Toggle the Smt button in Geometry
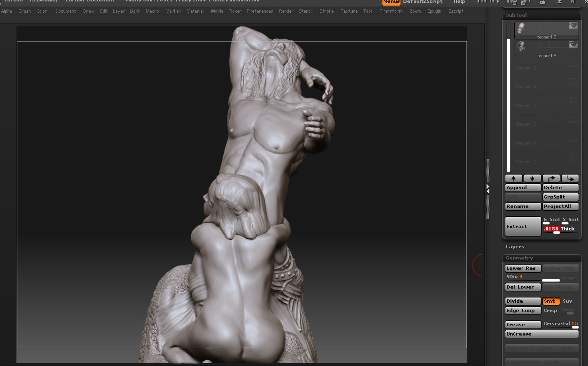 (551, 301)
